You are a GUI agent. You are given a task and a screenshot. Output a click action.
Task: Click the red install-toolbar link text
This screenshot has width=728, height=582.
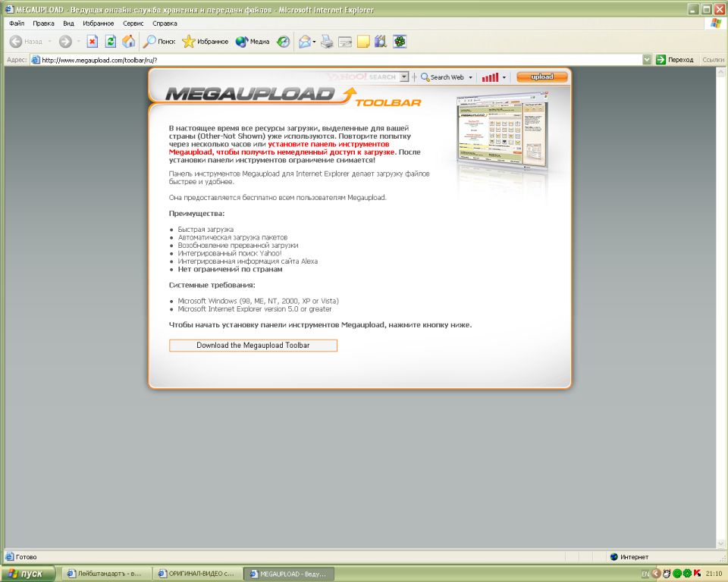pyautogui.click(x=282, y=148)
